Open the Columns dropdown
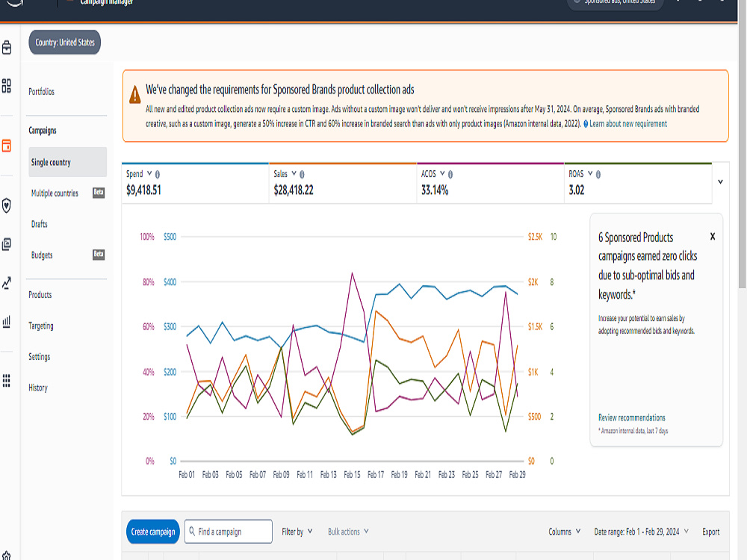 [565, 532]
